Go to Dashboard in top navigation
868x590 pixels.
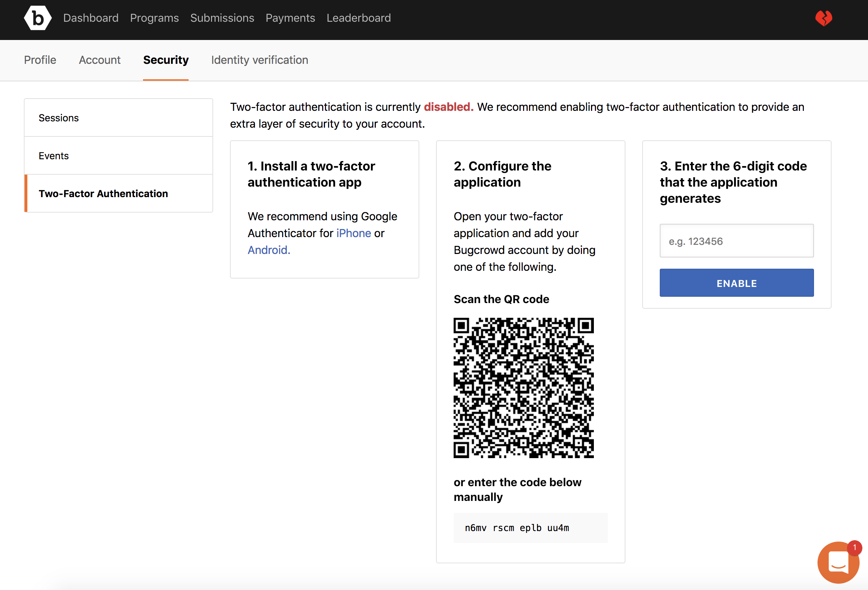(x=91, y=18)
